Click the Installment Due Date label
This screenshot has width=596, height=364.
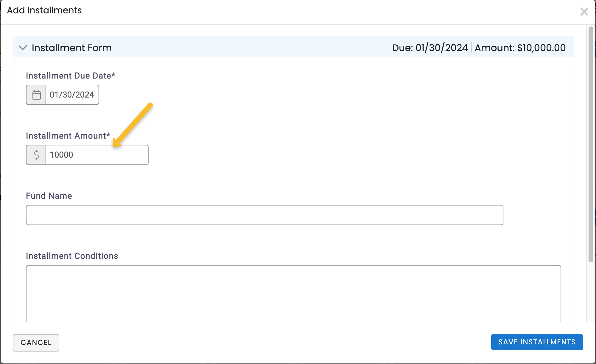click(x=70, y=76)
